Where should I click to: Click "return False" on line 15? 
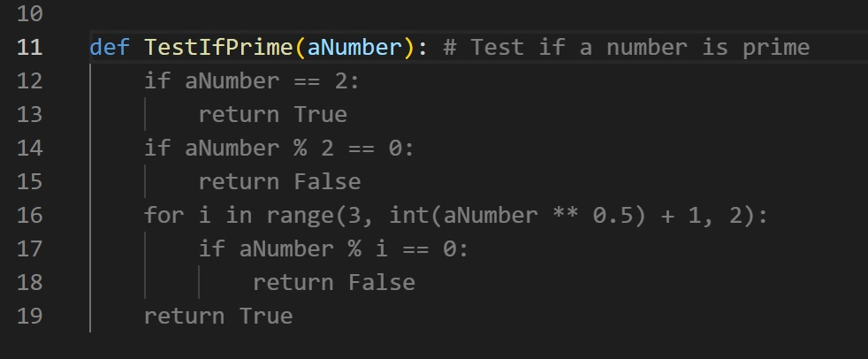point(279,181)
